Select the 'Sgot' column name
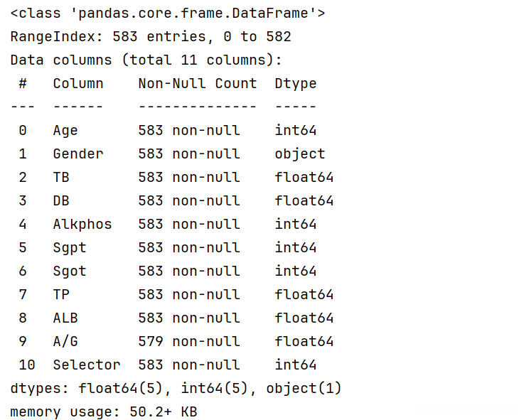The width and height of the screenshot is (519, 420). tap(70, 271)
